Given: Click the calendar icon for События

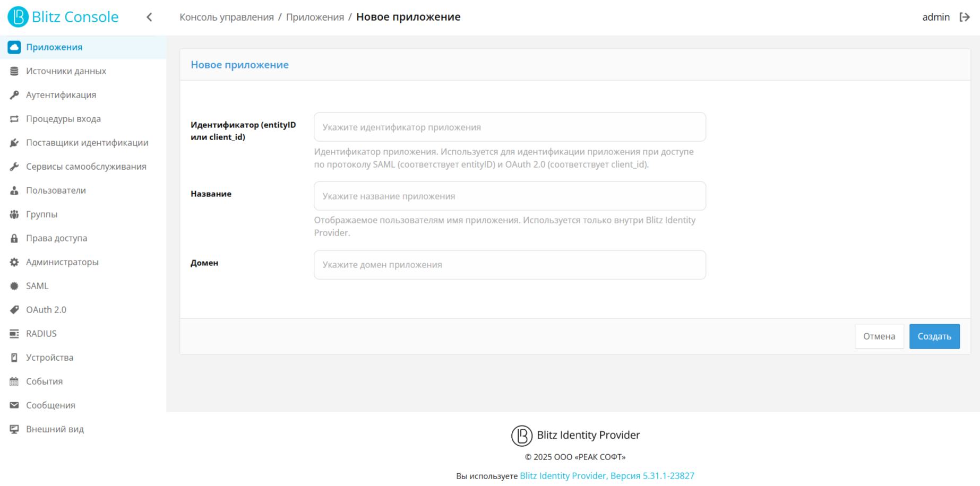Looking at the screenshot, I should point(14,381).
